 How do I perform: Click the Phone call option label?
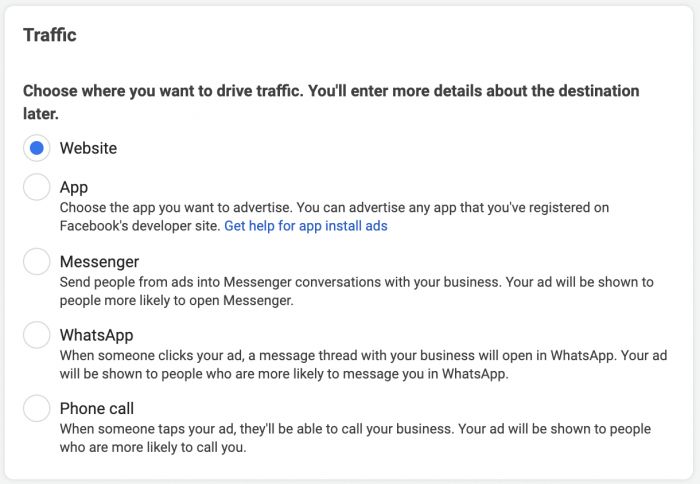96,409
